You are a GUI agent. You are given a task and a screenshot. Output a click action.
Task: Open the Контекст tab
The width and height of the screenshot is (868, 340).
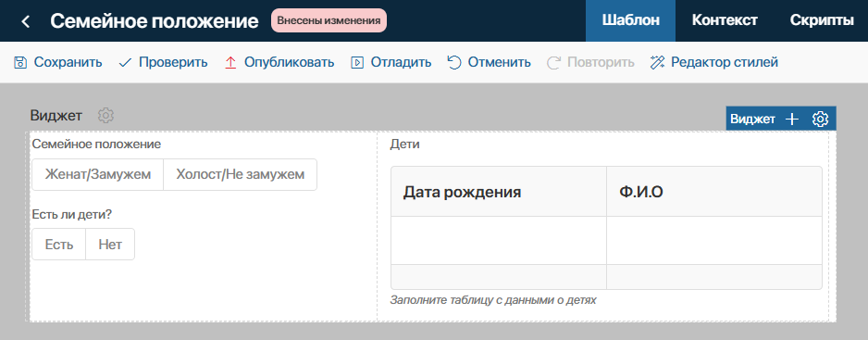[x=725, y=20]
